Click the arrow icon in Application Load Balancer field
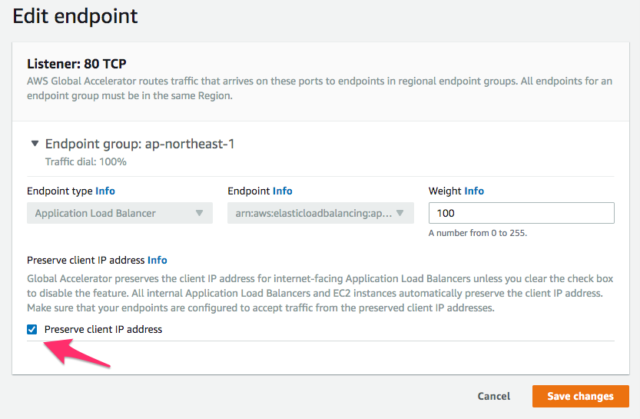The image size is (640, 419). click(x=199, y=213)
